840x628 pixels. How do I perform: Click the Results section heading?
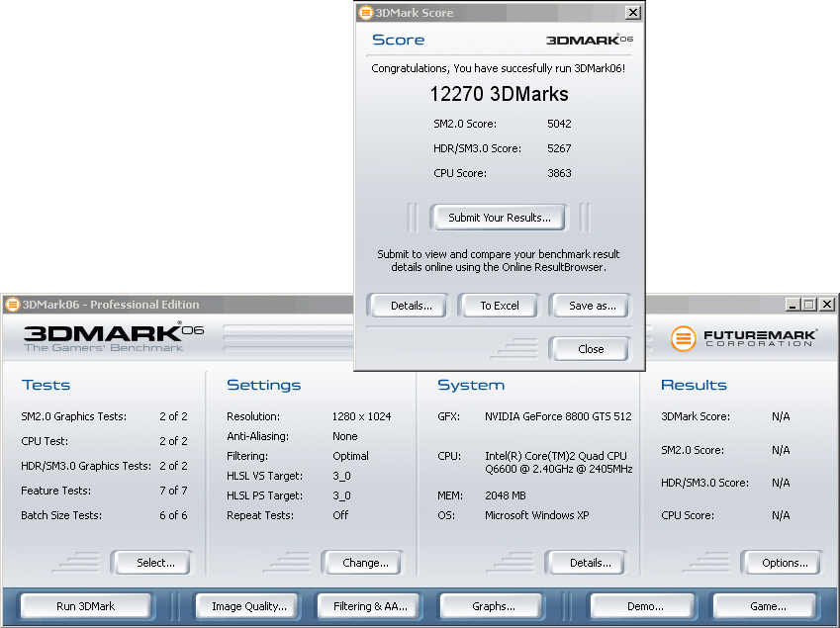pyautogui.click(x=694, y=385)
